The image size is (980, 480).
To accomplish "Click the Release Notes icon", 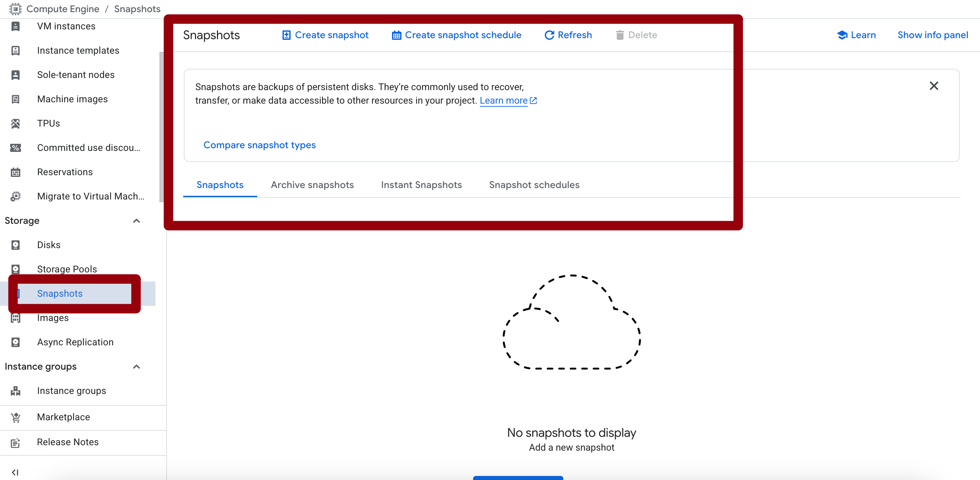I will (16, 443).
